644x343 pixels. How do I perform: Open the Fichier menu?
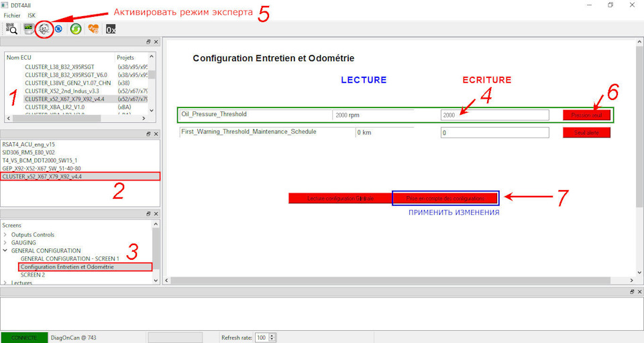pos(12,15)
